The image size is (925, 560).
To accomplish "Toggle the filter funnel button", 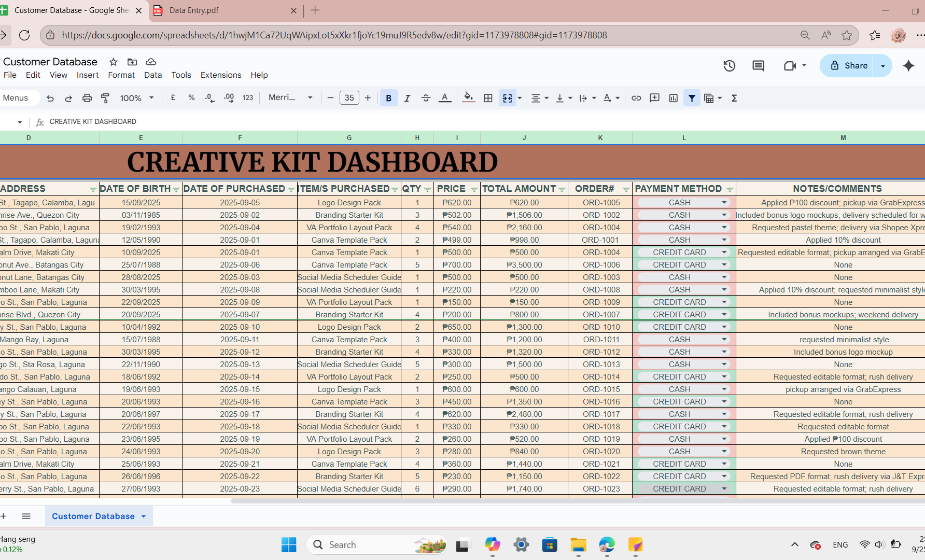I will [692, 98].
